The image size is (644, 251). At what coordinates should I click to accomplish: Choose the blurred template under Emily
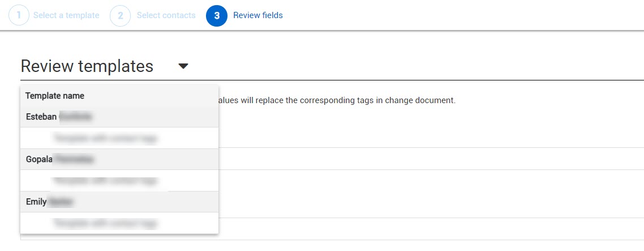(x=105, y=223)
